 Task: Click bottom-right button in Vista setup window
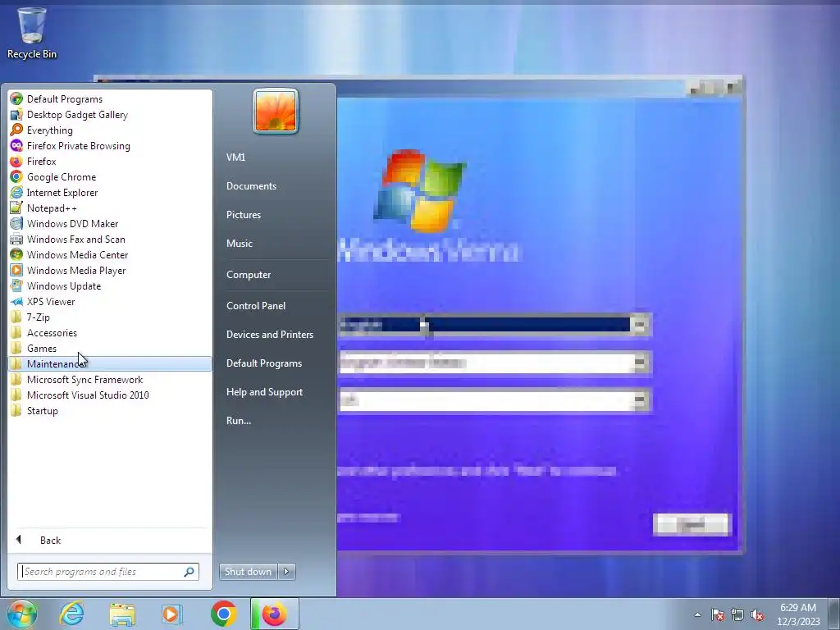point(692,524)
